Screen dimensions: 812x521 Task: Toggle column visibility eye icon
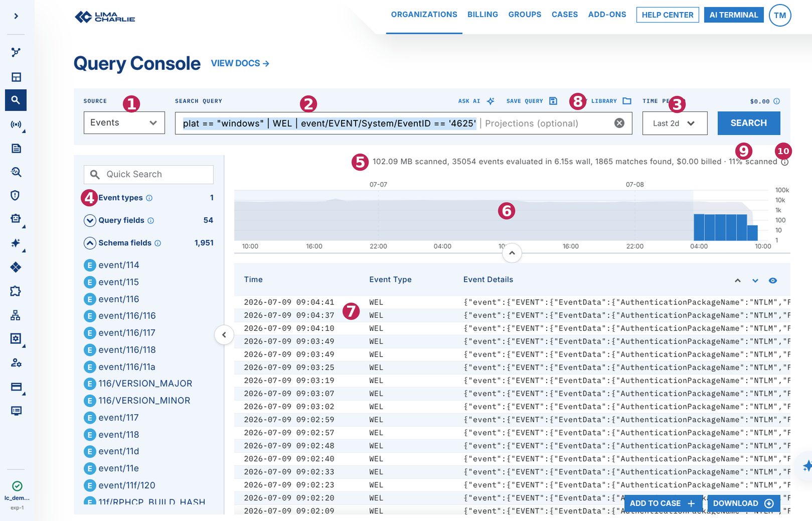point(773,281)
